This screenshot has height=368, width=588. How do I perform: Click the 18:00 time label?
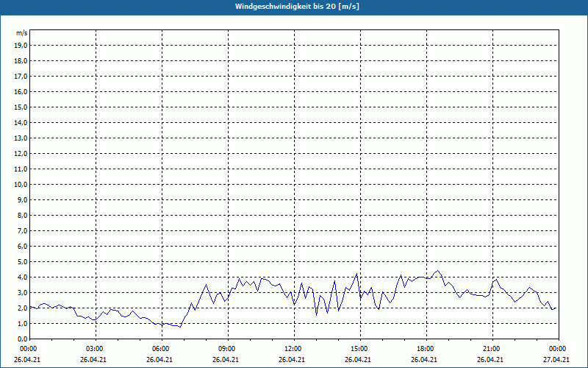click(x=426, y=349)
